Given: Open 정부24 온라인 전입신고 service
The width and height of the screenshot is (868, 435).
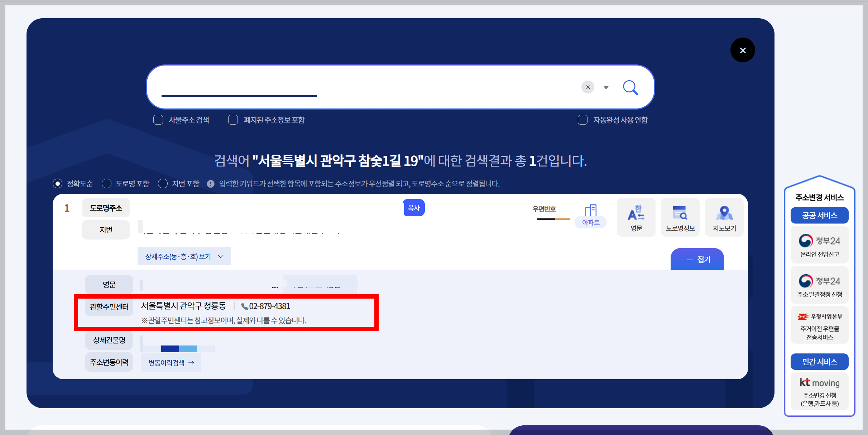Looking at the screenshot, I should pyautogui.click(x=819, y=245).
